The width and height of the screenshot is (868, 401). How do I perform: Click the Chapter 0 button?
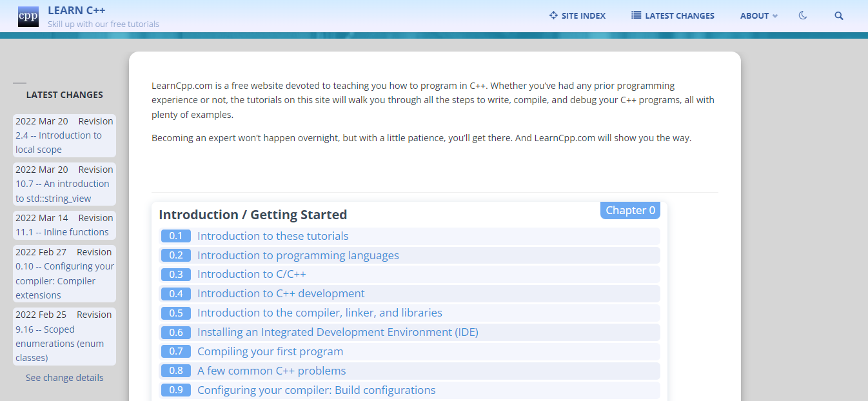pos(630,210)
